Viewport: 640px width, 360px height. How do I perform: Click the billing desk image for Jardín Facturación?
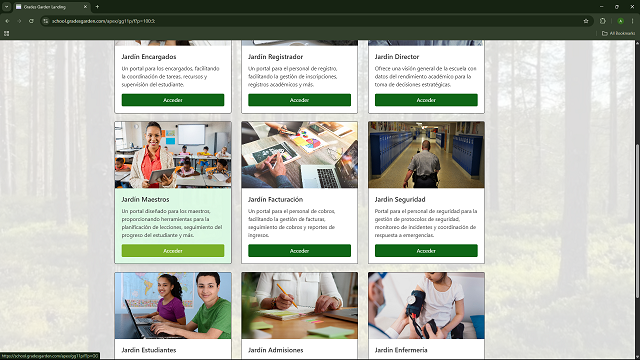[x=299, y=155]
